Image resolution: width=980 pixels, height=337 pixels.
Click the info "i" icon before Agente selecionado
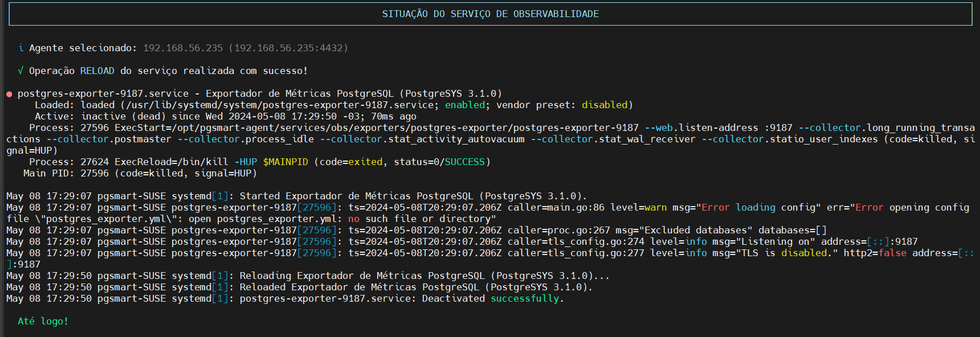(21, 48)
